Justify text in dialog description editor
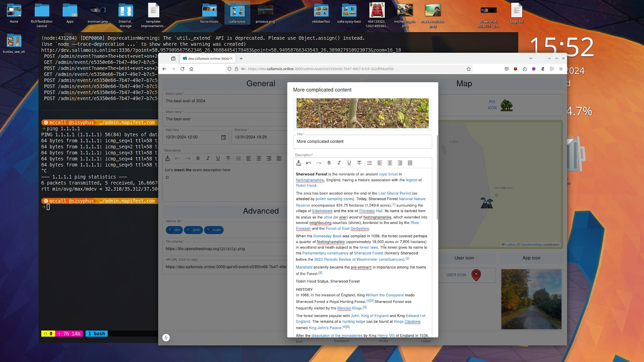This screenshot has height=362, width=644. [410, 163]
